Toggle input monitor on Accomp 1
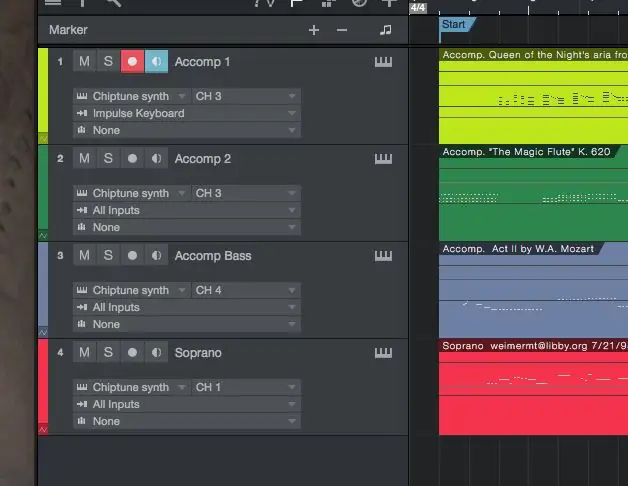The image size is (628, 486). tap(157, 61)
